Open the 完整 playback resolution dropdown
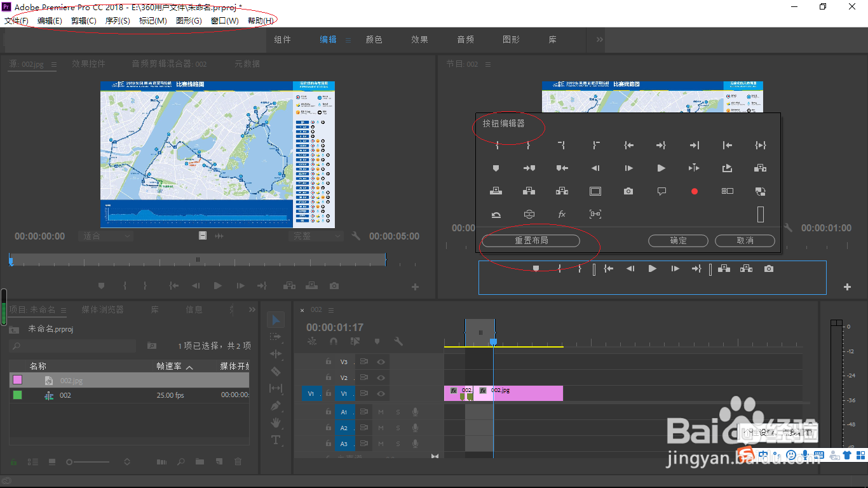Viewport: 868px width, 488px height. 315,236
